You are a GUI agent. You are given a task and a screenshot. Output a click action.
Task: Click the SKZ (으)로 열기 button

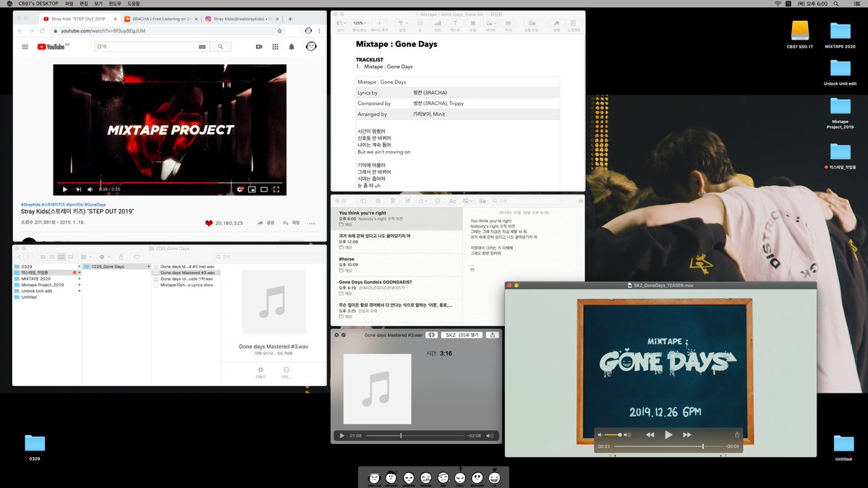click(461, 335)
